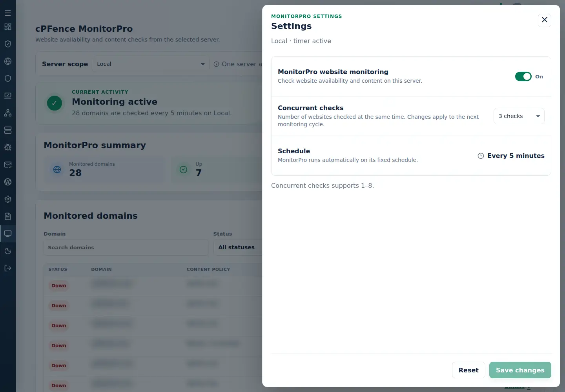Click the globe icon beside Monitored domains

click(x=57, y=169)
